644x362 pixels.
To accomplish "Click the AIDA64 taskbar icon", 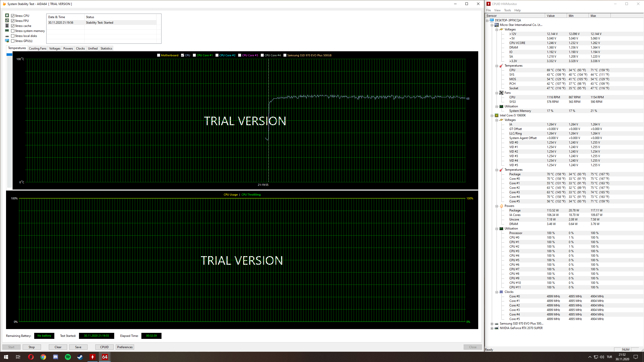I will click(105, 357).
